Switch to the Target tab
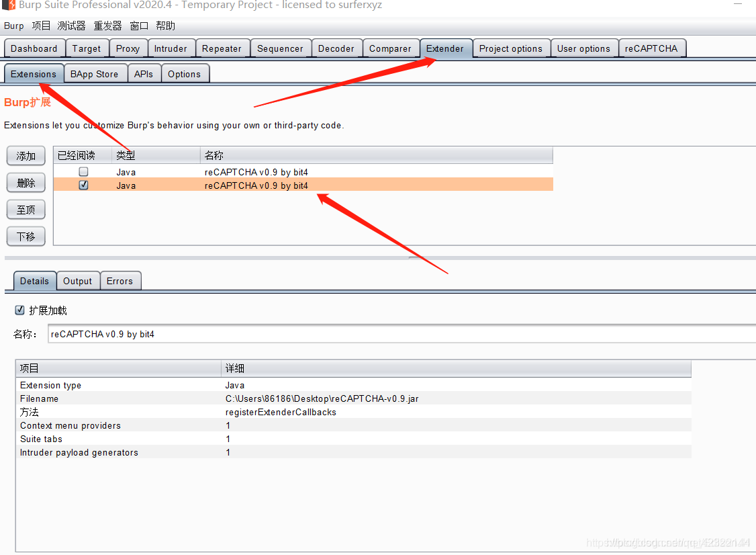This screenshot has height=555, width=756. 87,48
